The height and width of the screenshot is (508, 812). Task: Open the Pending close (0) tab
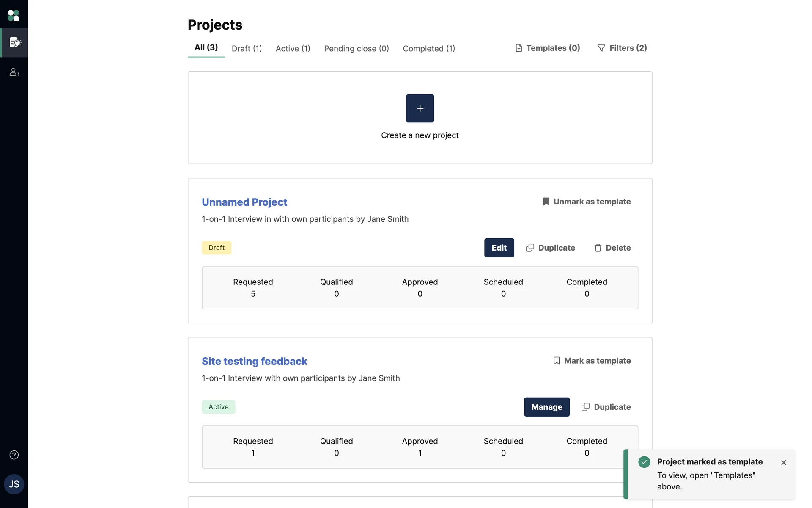356,48
